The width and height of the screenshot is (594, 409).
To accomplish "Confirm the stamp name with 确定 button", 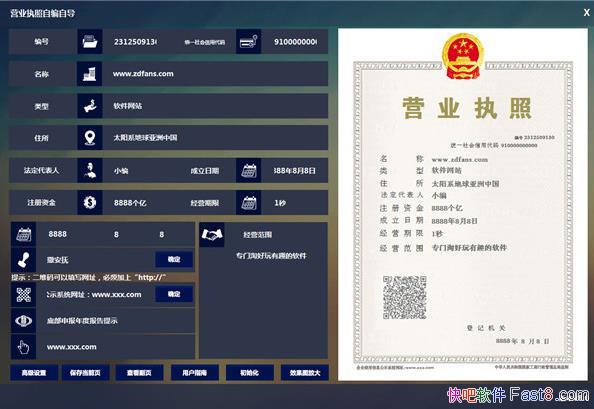I will 174,259.
